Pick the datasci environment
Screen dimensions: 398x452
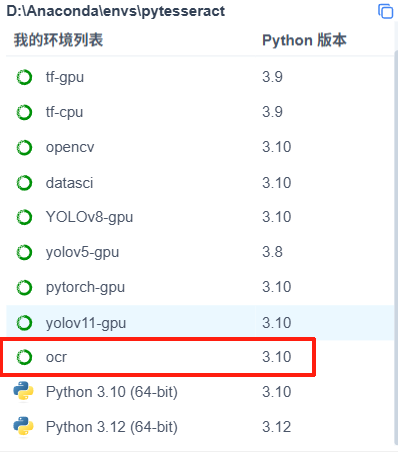200,183
